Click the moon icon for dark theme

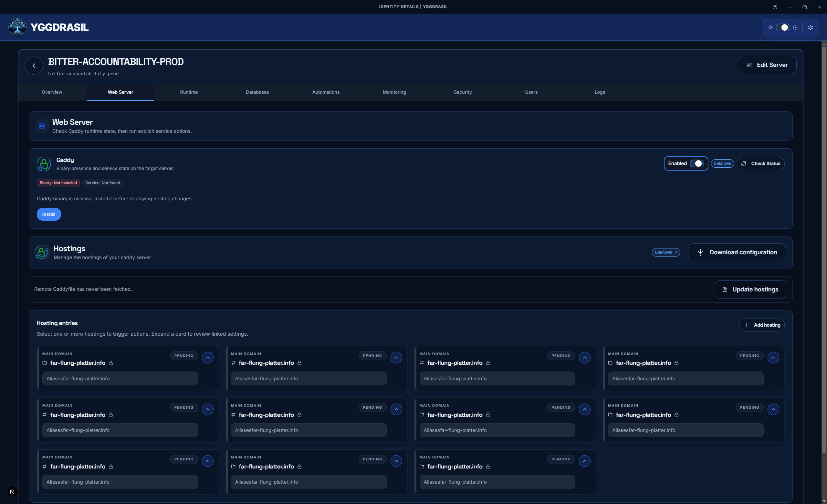796,27
